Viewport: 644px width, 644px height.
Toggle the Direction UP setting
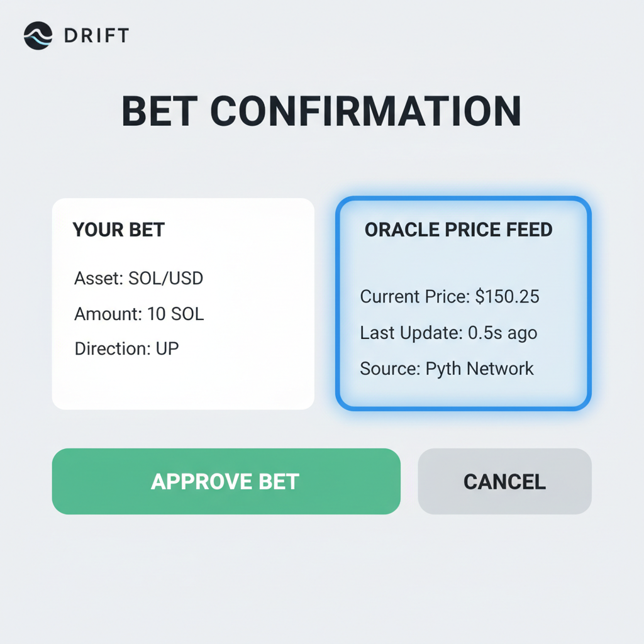click(126, 348)
